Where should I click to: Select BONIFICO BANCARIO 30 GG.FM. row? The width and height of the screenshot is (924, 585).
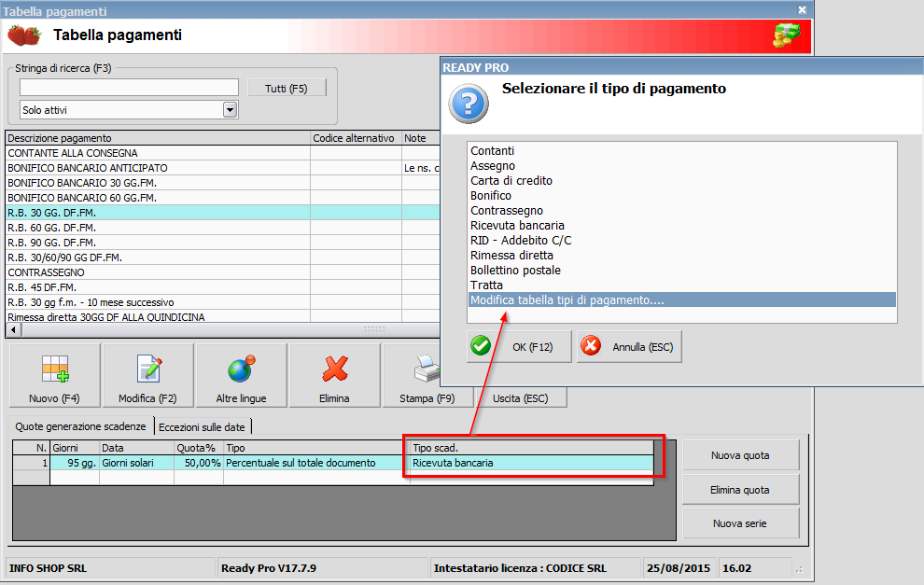pos(223,183)
